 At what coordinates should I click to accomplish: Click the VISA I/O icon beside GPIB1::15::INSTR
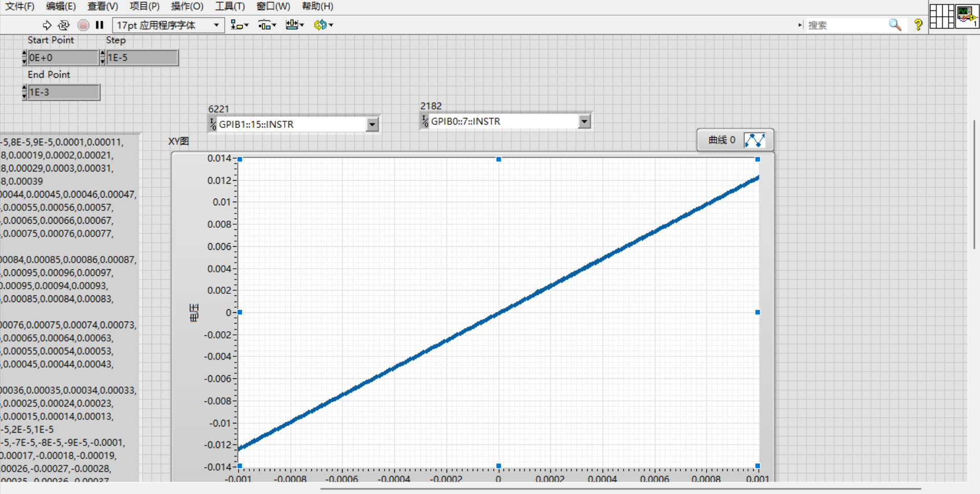pos(212,124)
